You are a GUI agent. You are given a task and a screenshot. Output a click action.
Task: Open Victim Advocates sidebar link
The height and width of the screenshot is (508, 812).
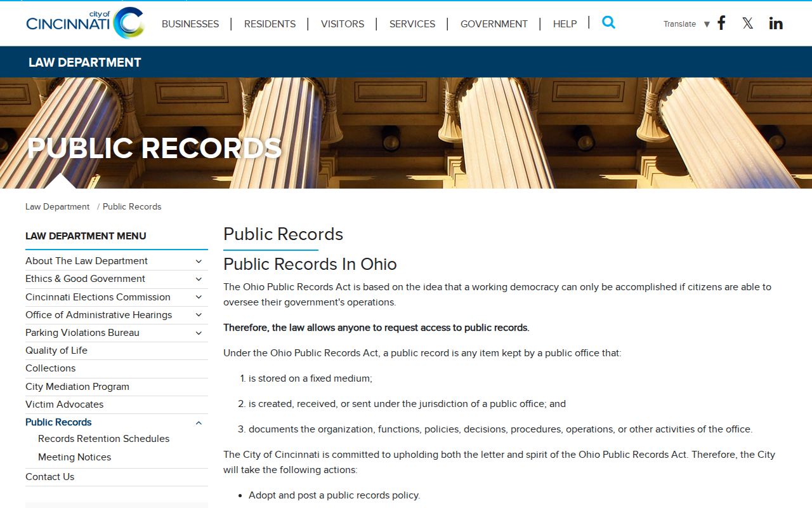point(64,404)
